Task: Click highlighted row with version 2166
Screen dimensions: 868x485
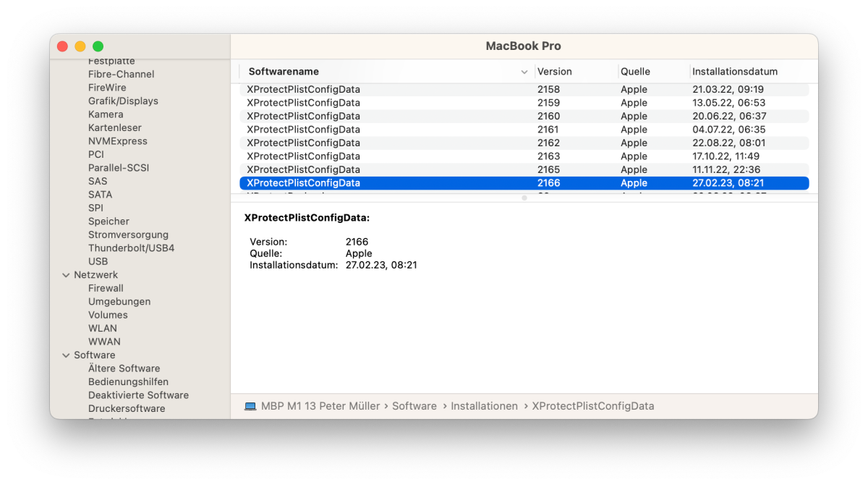Action: click(524, 183)
